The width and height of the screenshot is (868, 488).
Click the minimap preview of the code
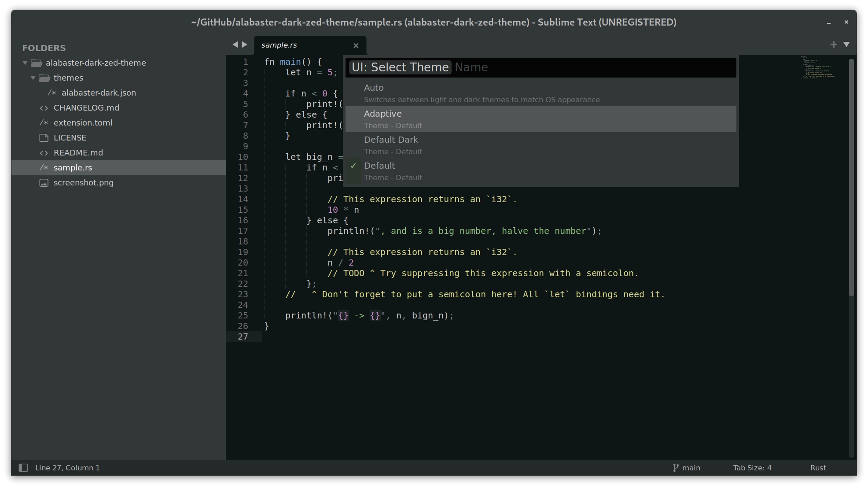(818, 68)
